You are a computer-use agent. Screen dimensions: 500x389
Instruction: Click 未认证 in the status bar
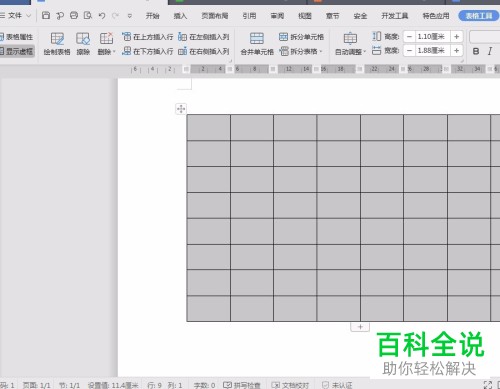[x=337, y=385]
